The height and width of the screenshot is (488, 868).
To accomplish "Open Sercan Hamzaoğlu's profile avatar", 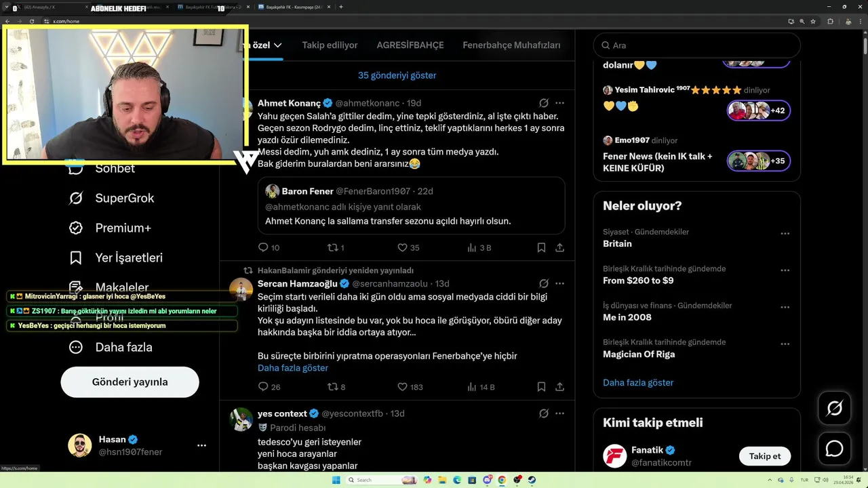I will (241, 289).
